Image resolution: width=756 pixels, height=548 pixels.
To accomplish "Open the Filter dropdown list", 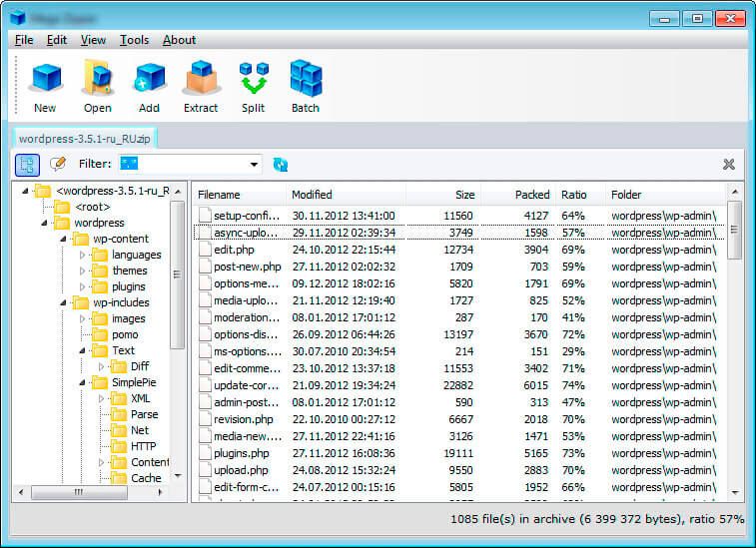I will tap(255, 164).
